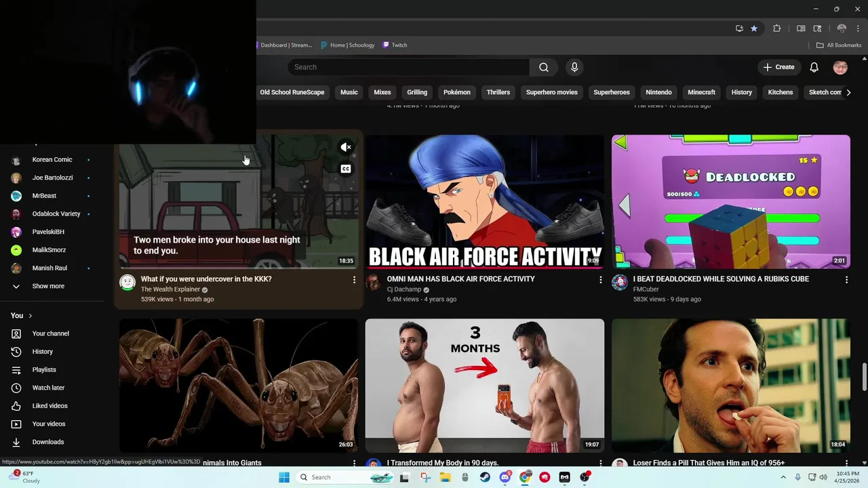Open options for the KKK undercover video
This screenshot has height=488, width=868.
click(354, 279)
